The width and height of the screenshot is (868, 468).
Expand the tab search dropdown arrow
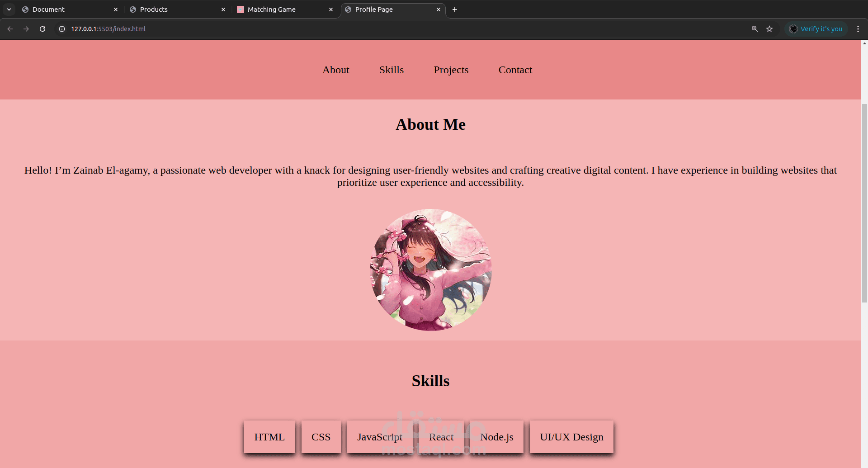[9, 9]
